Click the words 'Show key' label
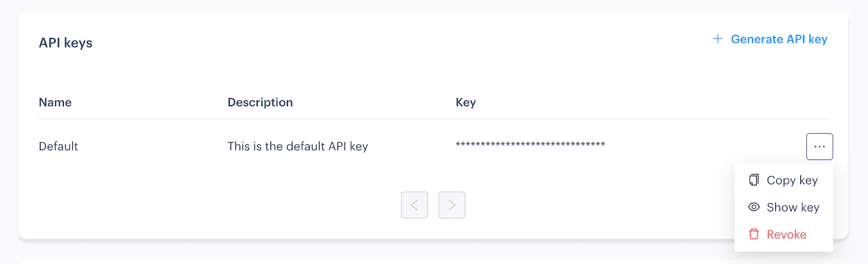868x264 pixels. point(793,207)
